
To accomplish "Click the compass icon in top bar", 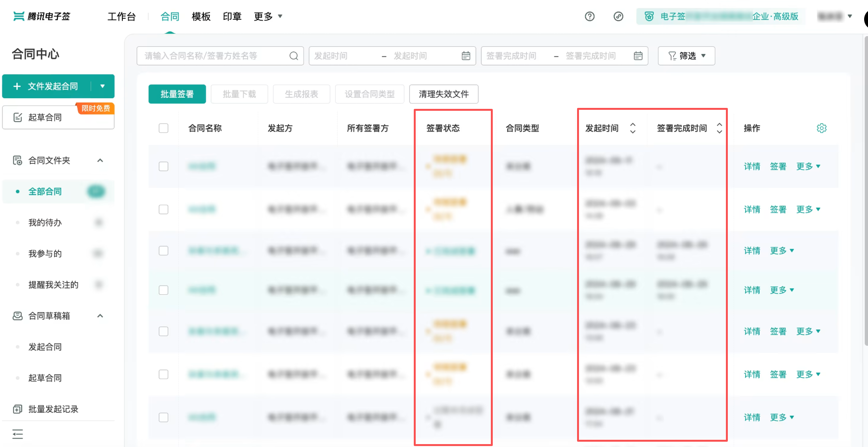I will tap(618, 16).
